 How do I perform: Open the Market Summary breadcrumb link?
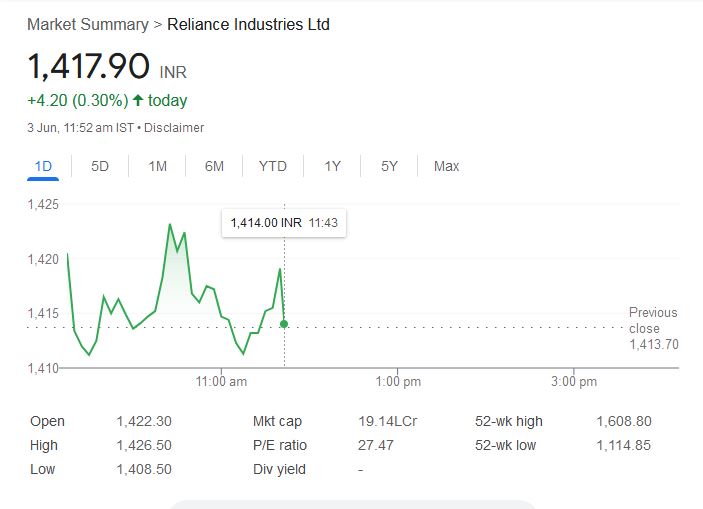(x=87, y=24)
